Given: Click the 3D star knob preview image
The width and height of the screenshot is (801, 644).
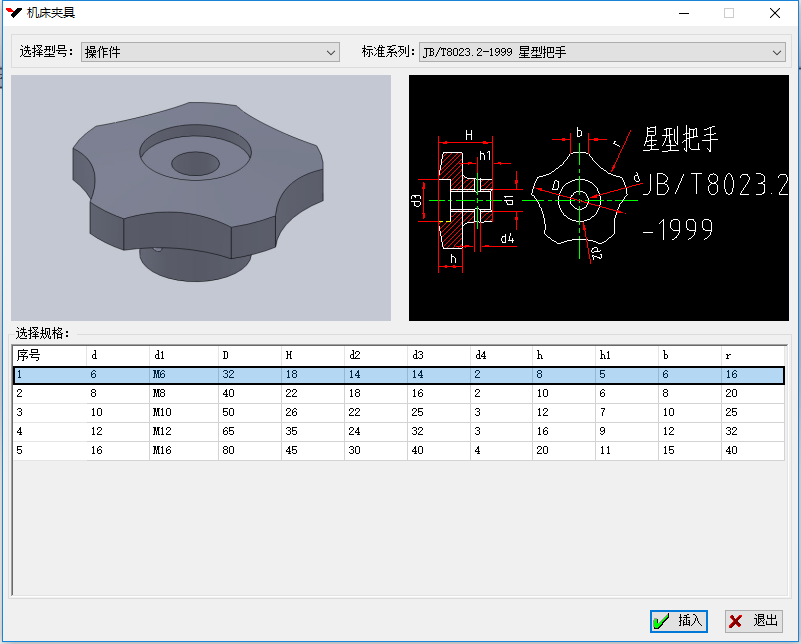Looking at the screenshot, I should pyautogui.click(x=200, y=198).
